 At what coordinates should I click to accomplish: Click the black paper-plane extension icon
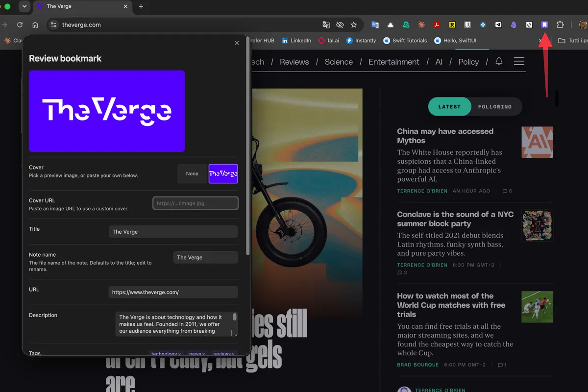tap(498, 24)
